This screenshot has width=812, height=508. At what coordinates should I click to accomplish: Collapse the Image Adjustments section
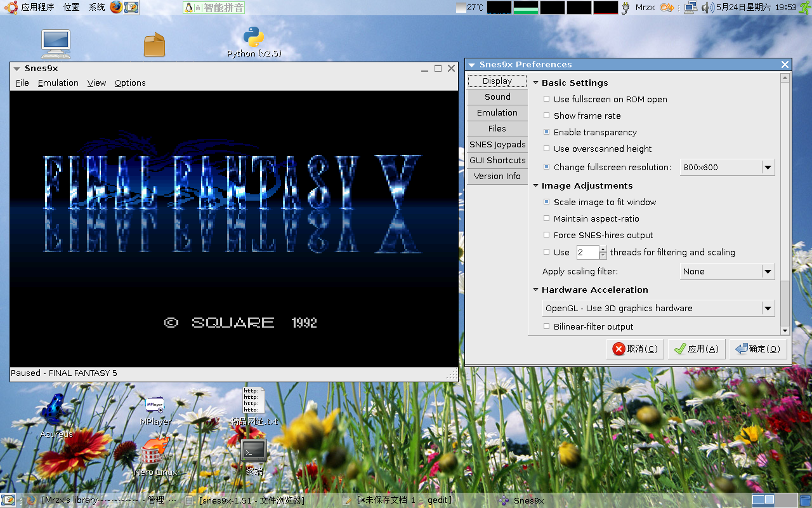(x=535, y=185)
